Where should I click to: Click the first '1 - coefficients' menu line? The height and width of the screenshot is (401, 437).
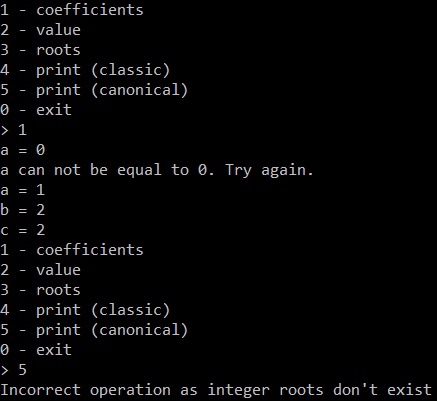click(x=72, y=10)
